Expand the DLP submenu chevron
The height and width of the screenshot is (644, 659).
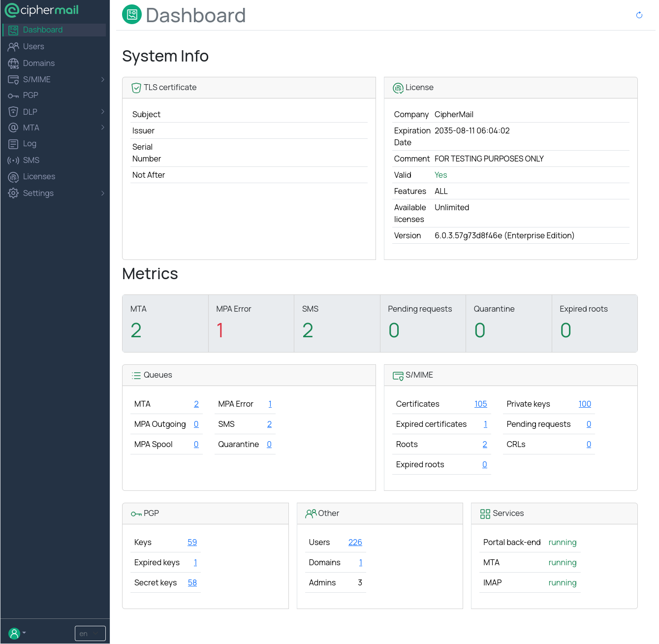click(103, 112)
